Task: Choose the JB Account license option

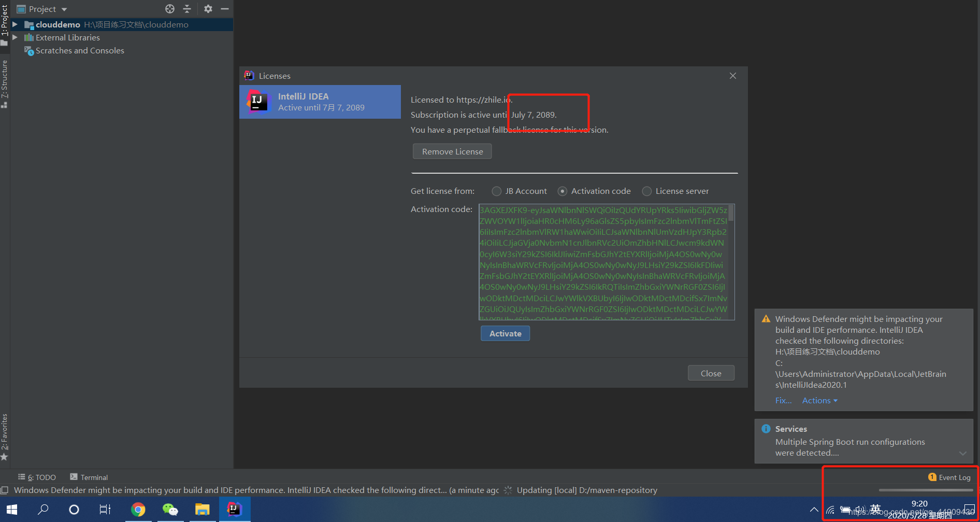Action: point(520,191)
